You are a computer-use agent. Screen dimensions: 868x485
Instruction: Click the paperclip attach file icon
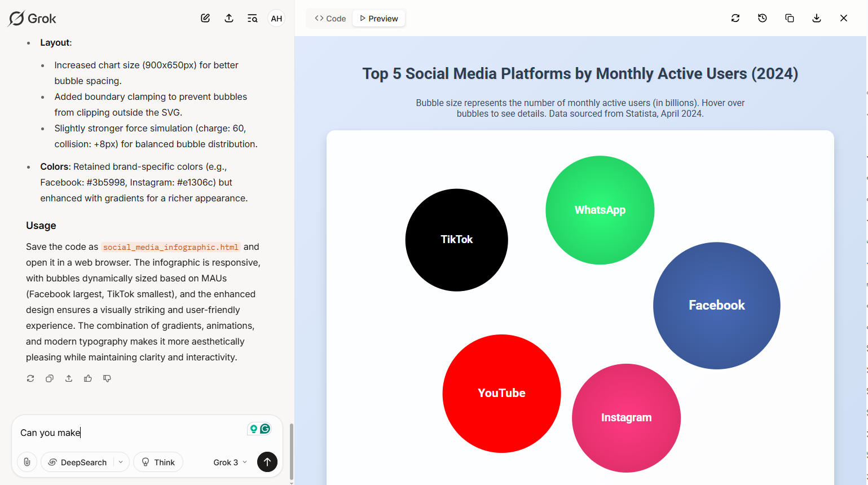27,462
